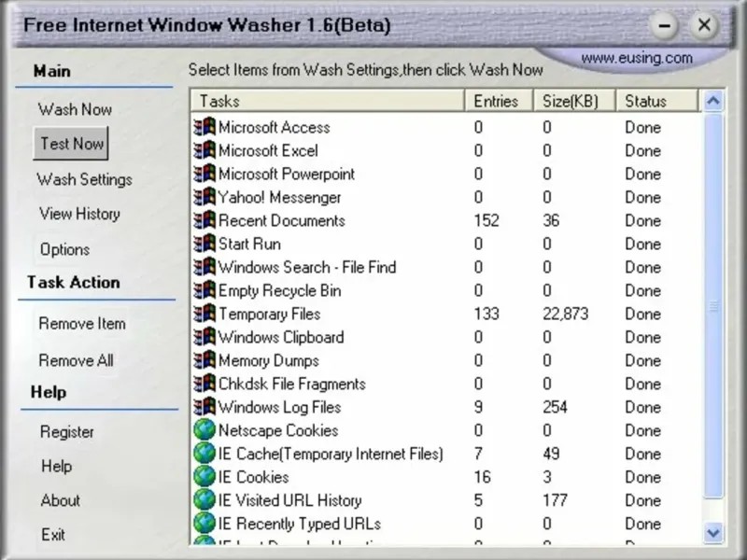Click Remove Item under Task Action
This screenshot has height=560, width=747.
(x=82, y=323)
